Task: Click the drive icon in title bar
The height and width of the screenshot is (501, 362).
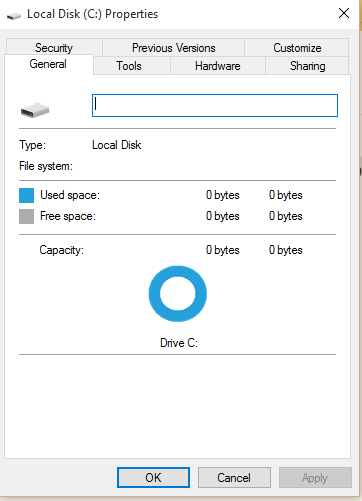Action: (14, 15)
